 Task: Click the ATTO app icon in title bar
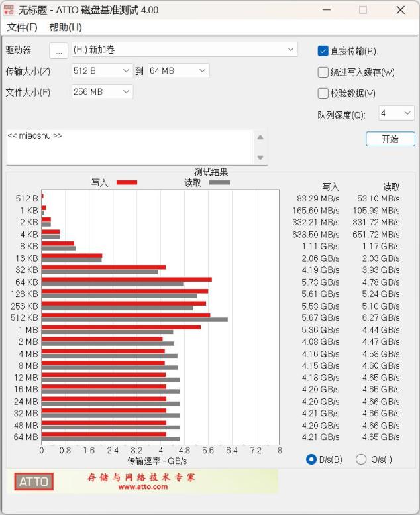tap(9, 10)
